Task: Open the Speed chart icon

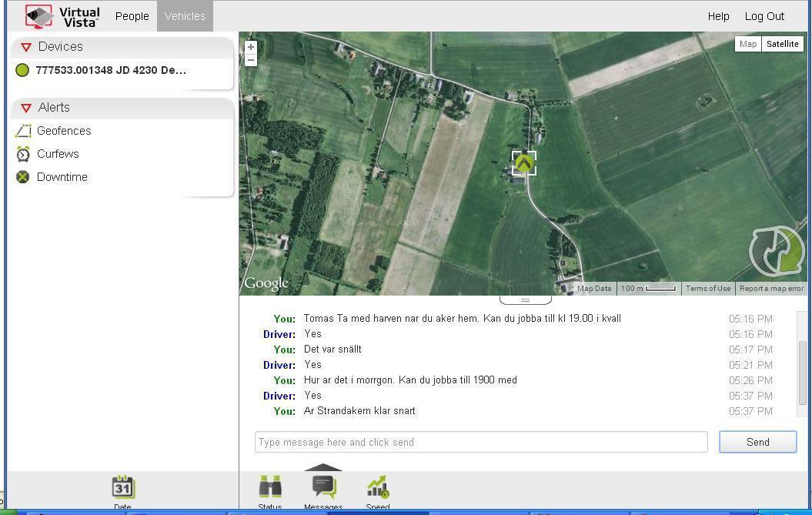Action: [x=378, y=487]
